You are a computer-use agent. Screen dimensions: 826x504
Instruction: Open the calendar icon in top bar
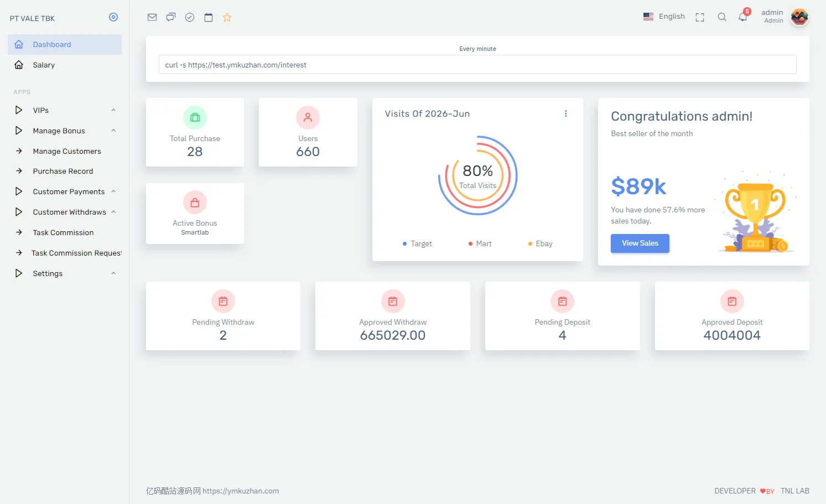click(x=209, y=17)
